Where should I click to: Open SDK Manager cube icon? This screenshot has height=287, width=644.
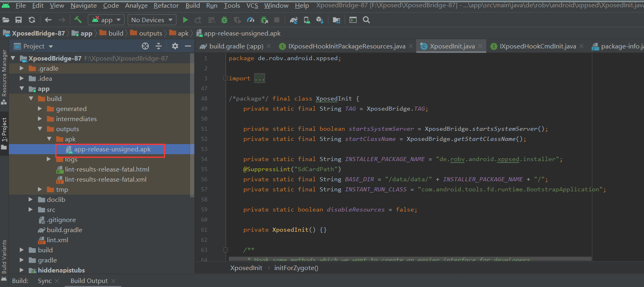click(x=320, y=20)
